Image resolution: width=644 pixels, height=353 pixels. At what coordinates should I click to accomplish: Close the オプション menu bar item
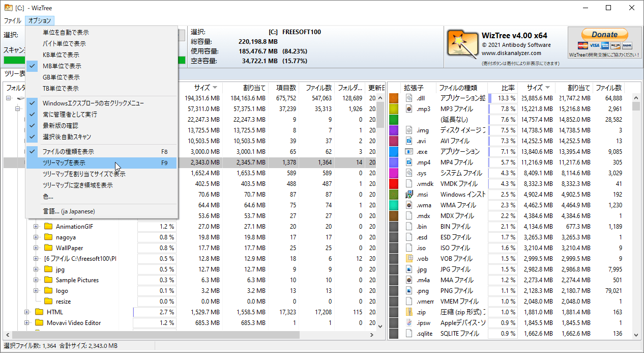pyautogui.click(x=39, y=21)
